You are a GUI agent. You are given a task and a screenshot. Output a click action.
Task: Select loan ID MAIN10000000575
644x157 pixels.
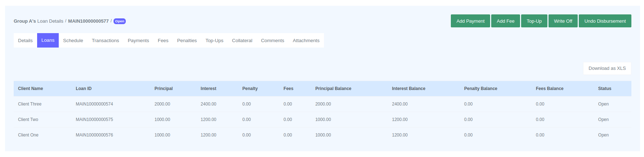[x=94, y=120]
